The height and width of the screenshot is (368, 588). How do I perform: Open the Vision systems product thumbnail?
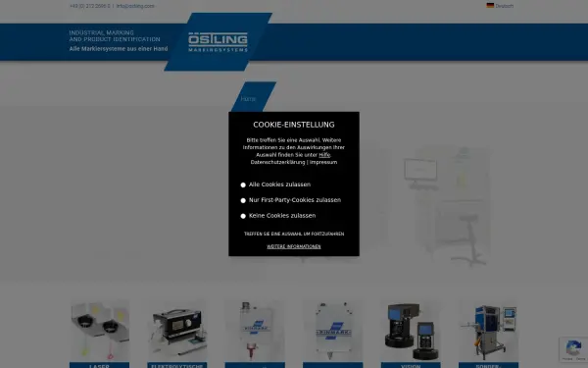coord(411,331)
